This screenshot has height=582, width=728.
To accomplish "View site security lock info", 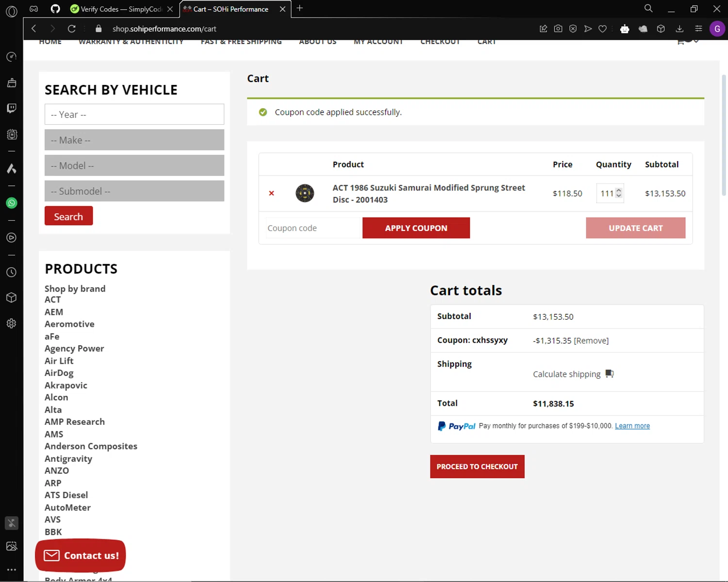I will click(x=99, y=29).
